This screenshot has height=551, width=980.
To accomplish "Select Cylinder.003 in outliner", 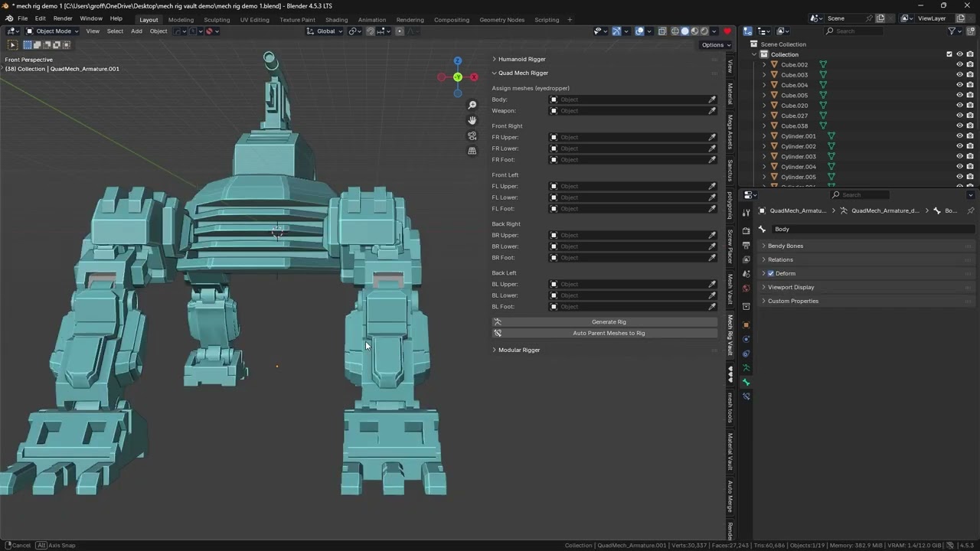I will click(x=799, y=157).
